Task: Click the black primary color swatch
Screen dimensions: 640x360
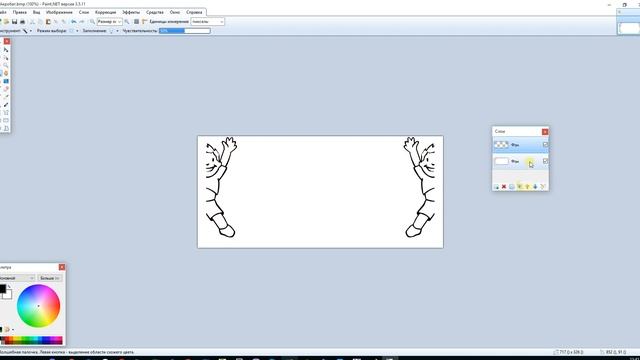Action: (x=2, y=289)
